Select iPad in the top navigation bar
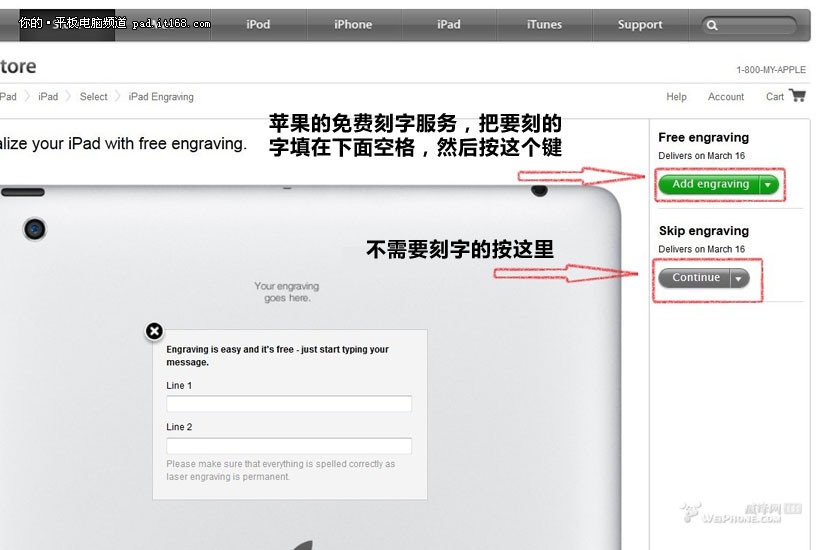Viewport: 825px width, 550px height. coord(449,25)
